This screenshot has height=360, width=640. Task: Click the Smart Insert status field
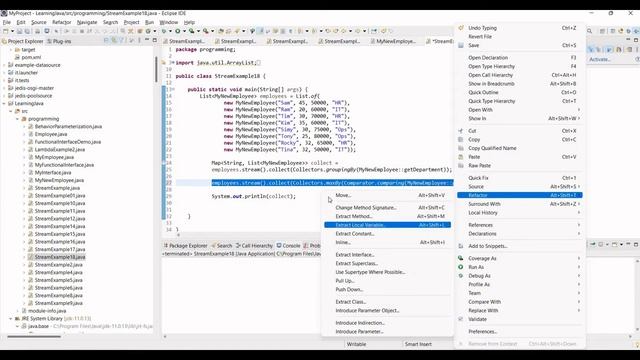pos(418,344)
